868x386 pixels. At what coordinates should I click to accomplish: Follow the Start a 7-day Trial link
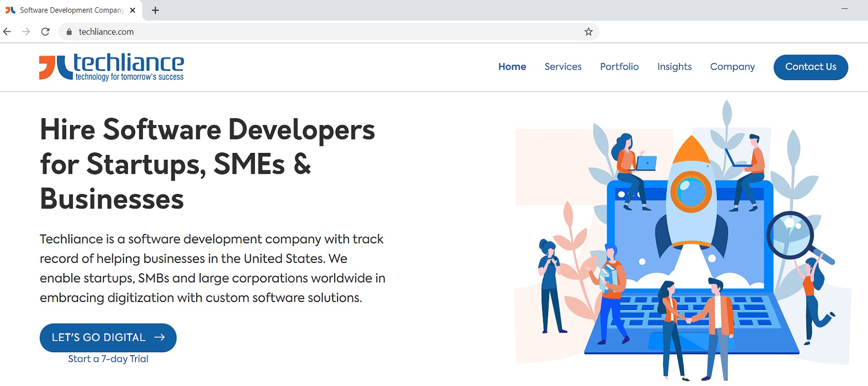click(x=108, y=359)
